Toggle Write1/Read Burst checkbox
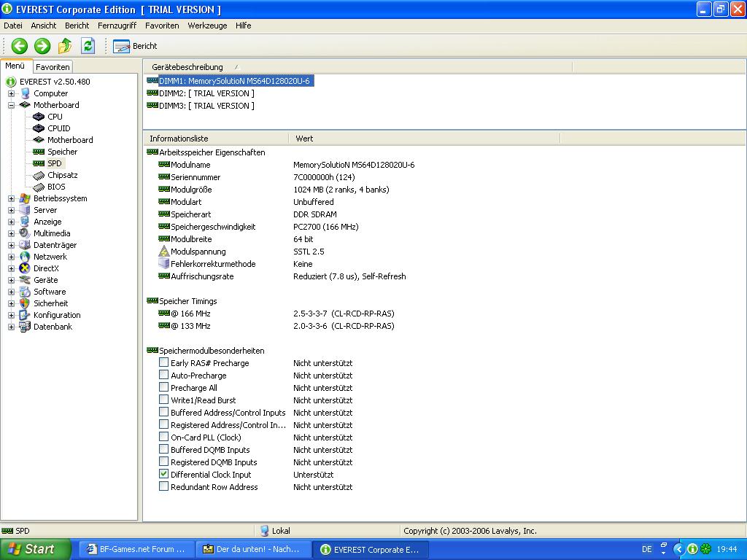This screenshot has width=747, height=560. point(163,400)
